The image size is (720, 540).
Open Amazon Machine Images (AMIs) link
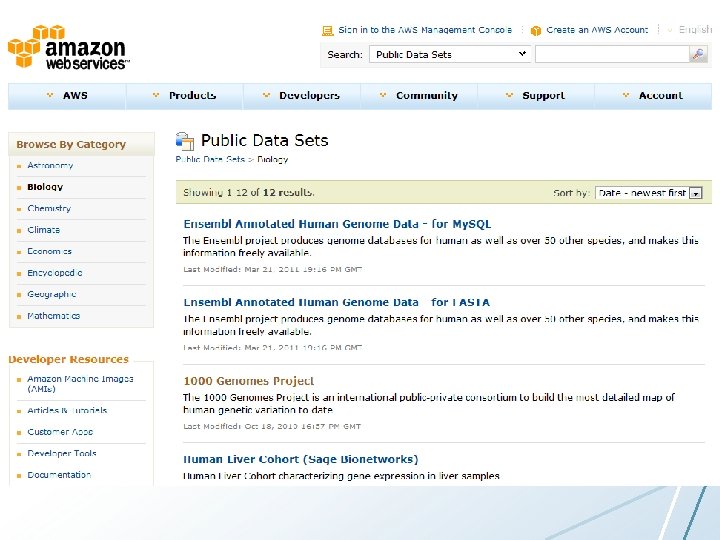[80, 384]
